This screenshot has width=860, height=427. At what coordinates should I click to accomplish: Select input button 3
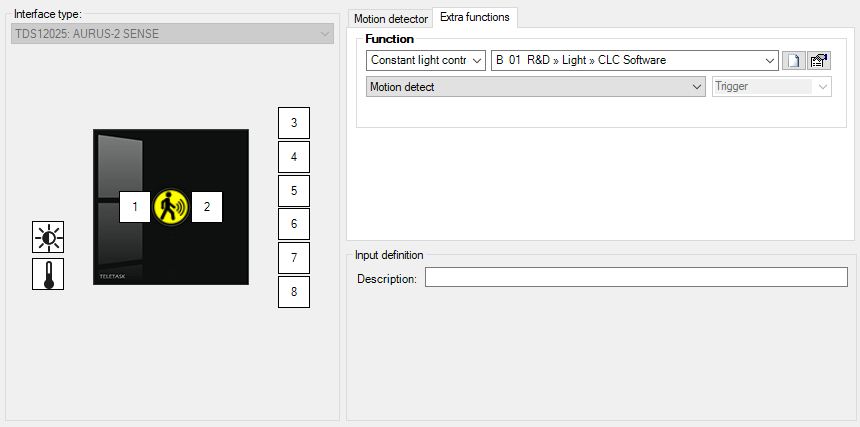[x=293, y=123]
